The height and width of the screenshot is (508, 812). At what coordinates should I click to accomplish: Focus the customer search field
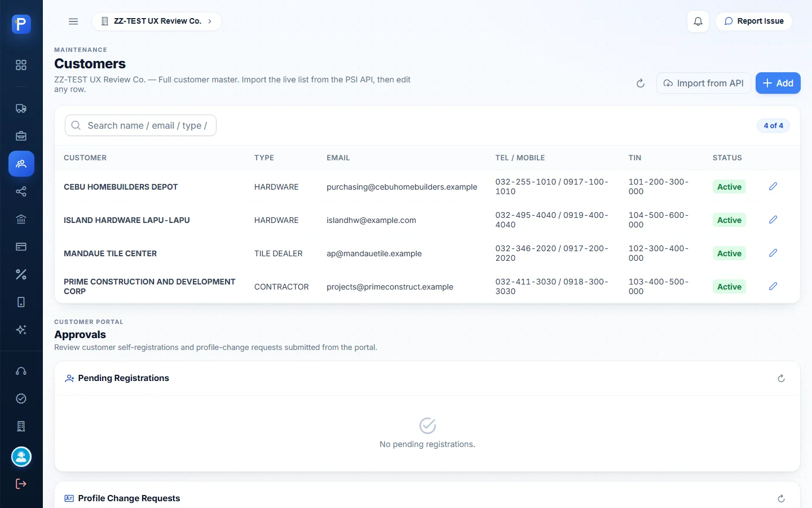(141, 125)
